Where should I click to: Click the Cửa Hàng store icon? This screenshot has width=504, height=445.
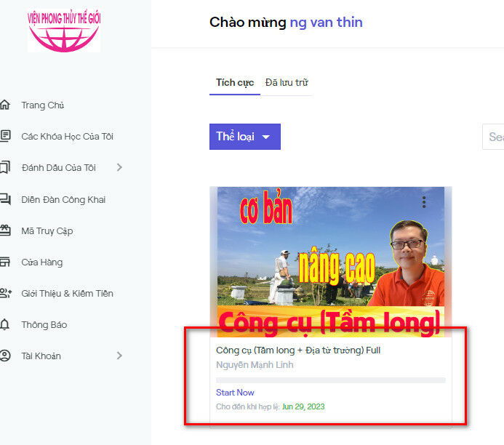5,262
